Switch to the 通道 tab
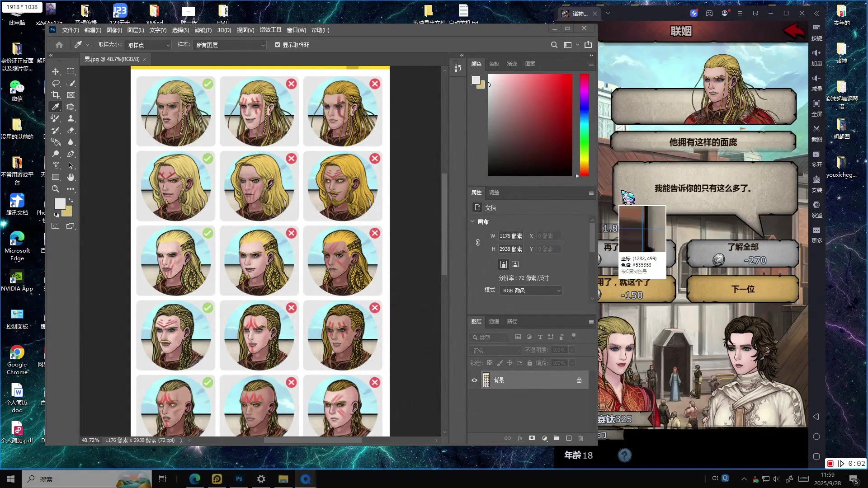Image resolution: width=868 pixels, height=488 pixels. [494, 321]
